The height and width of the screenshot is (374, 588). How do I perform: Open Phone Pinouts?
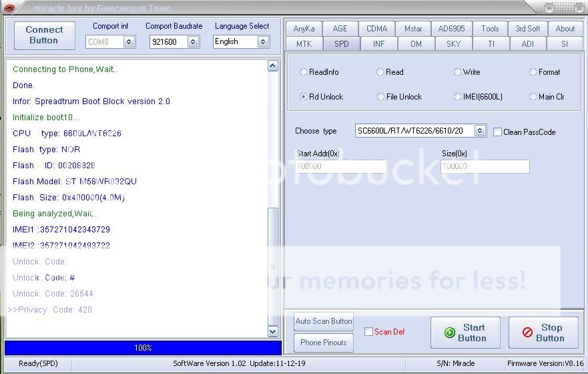point(323,343)
